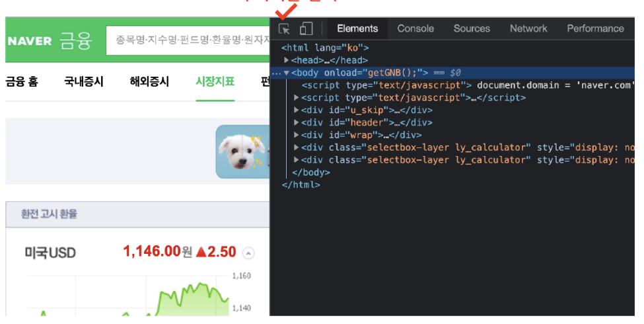Screen dimensions: 644x324
Task: Open the 국내증시 menu
Action: click(83, 81)
